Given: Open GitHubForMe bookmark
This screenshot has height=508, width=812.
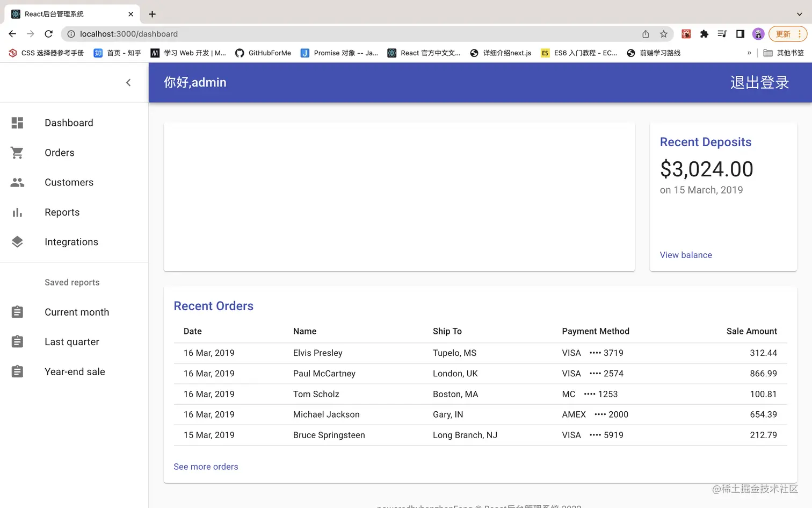Looking at the screenshot, I should click(263, 53).
